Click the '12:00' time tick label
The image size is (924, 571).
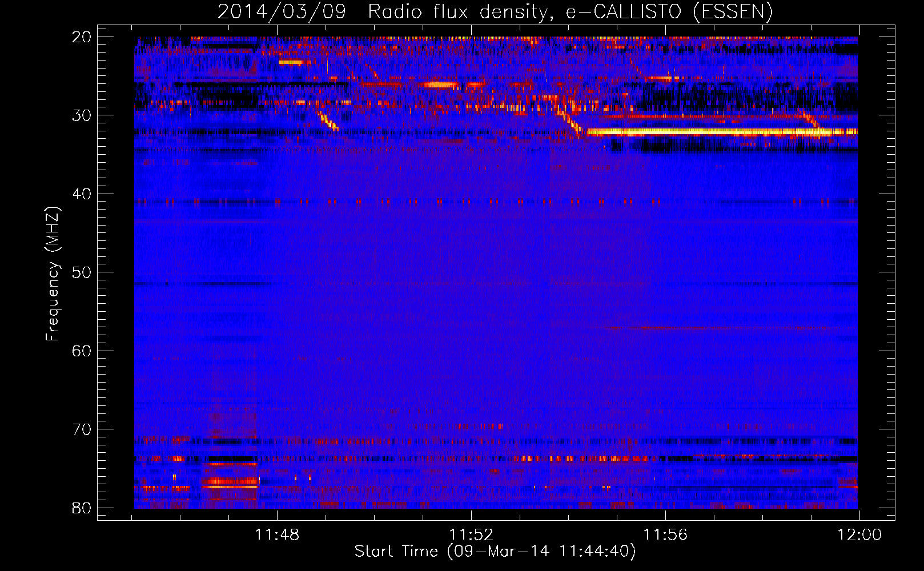click(x=859, y=535)
